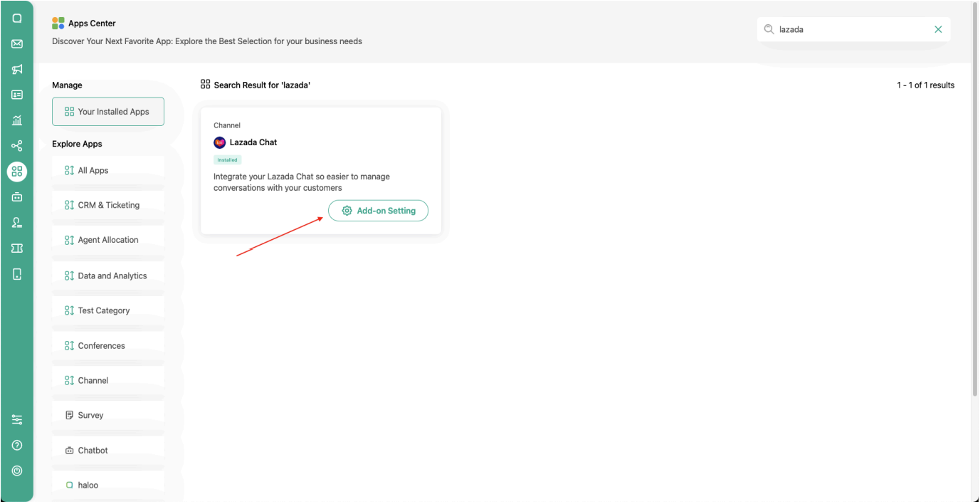Open the Survey category
Viewport: 980px width, 504px height.
[108, 416]
